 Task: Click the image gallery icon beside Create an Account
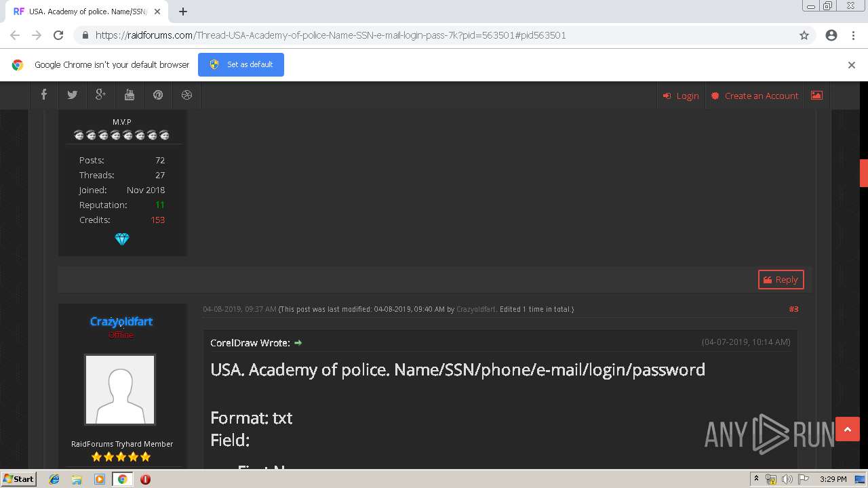816,96
